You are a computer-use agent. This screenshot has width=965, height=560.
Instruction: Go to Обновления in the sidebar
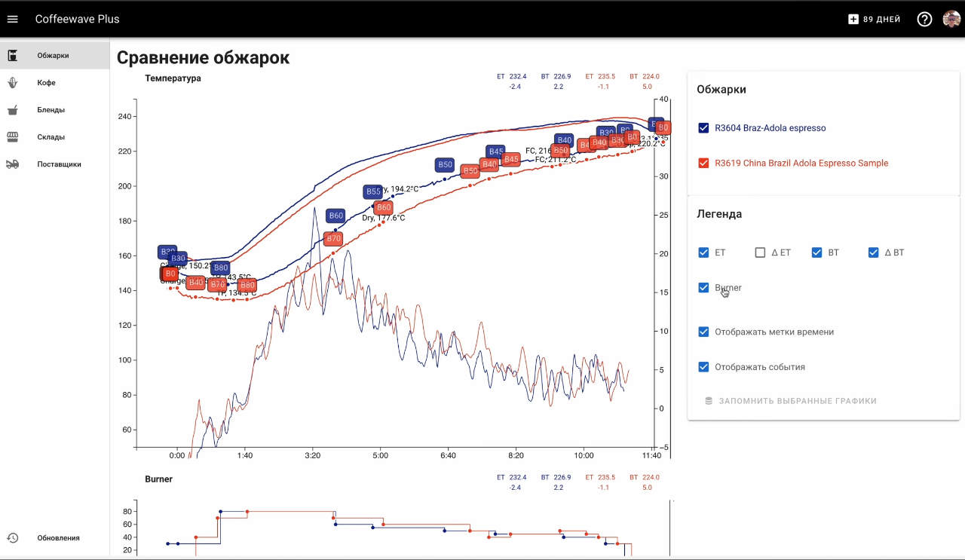click(x=58, y=538)
